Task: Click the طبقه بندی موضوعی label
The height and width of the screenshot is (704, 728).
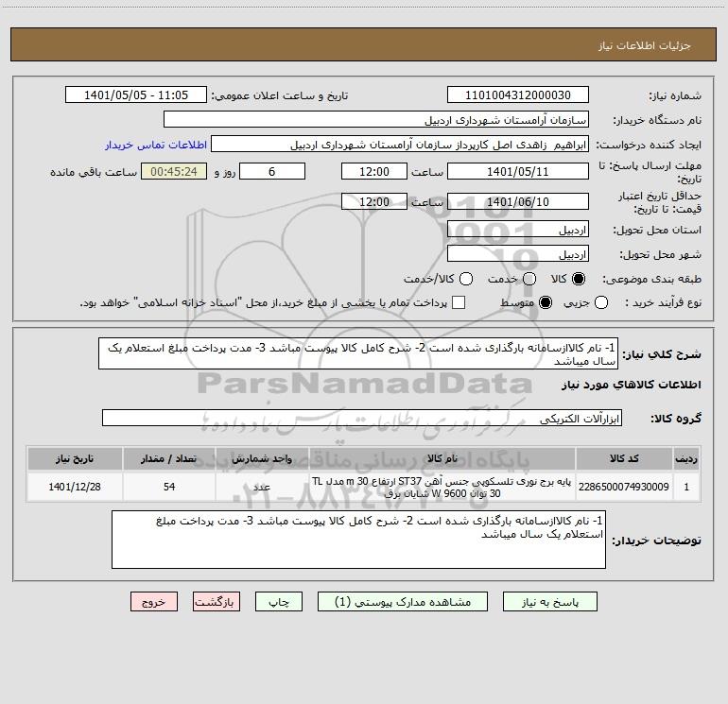Action: click(651, 280)
